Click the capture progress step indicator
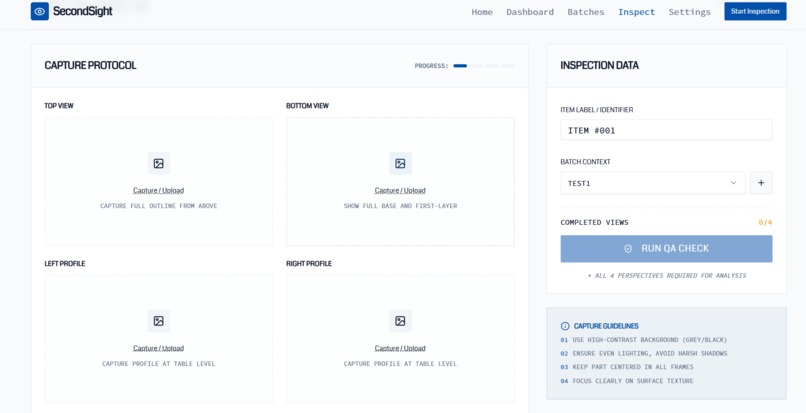 pyautogui.click(x=483, y=66)
